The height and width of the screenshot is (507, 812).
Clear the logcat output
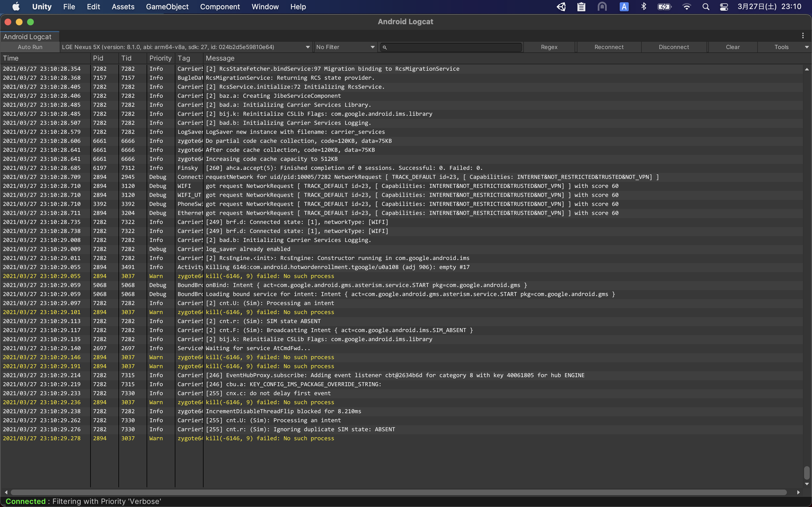click(732, 47)
